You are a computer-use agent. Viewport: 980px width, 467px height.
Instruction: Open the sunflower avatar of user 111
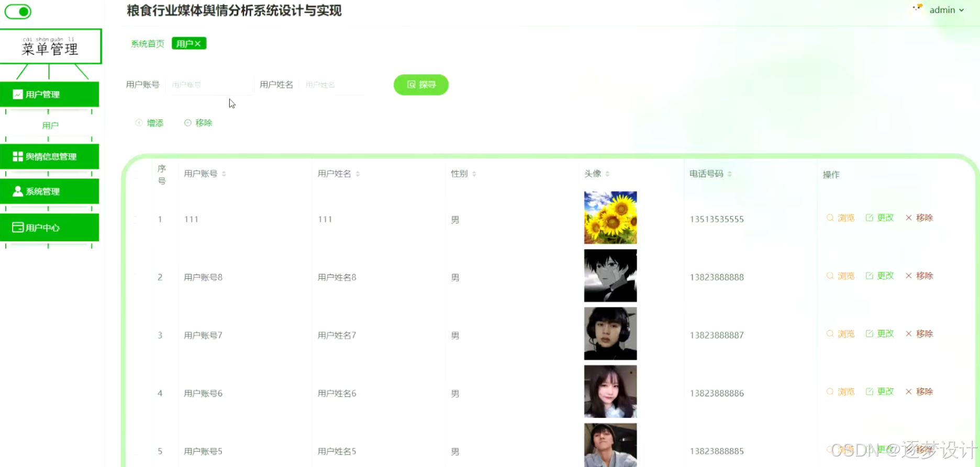(x=610, y=218)
